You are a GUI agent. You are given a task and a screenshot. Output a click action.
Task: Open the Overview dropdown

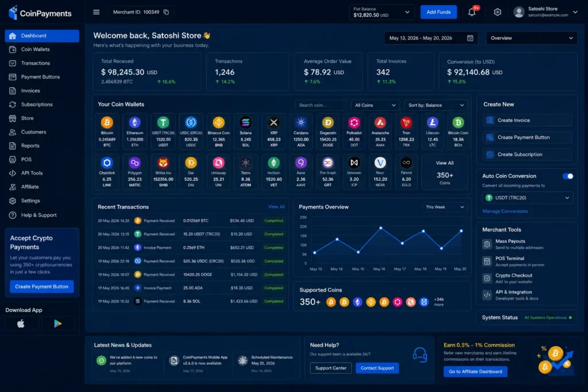pyautogui.click(x=531, y=38)
